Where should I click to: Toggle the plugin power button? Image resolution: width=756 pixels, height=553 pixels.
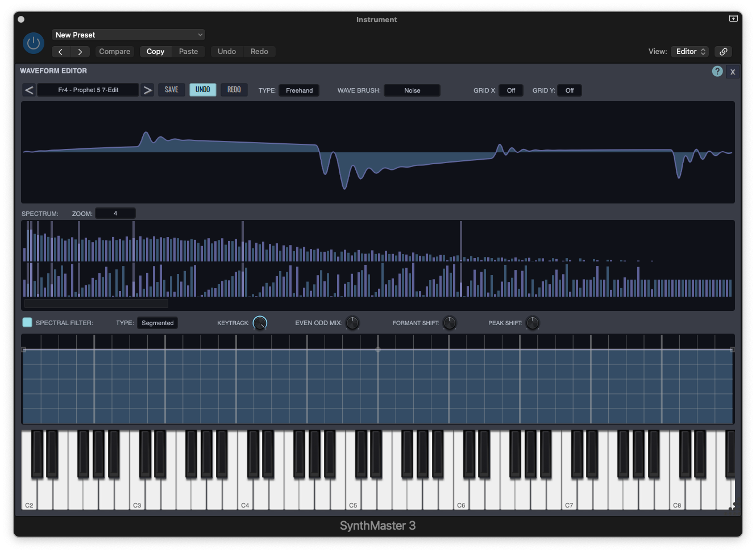click(34, 43)
